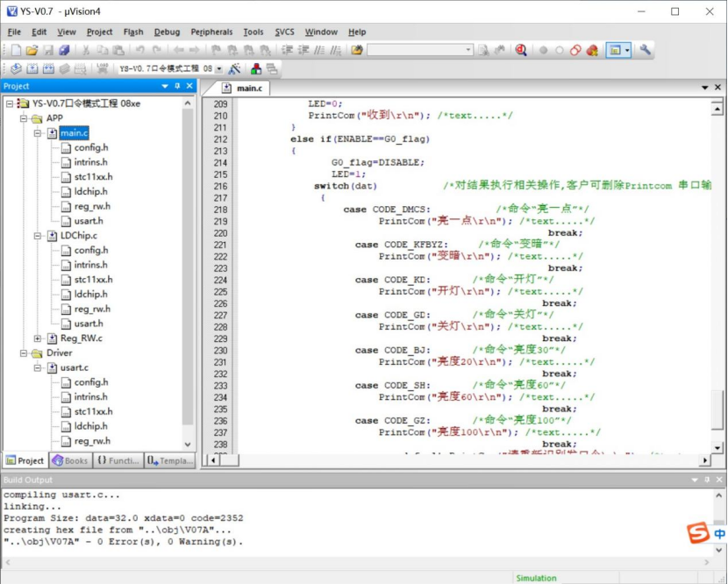This screenshot has height=584, width=728.
Task: Open the Flash menu
Action: point(133,32)
